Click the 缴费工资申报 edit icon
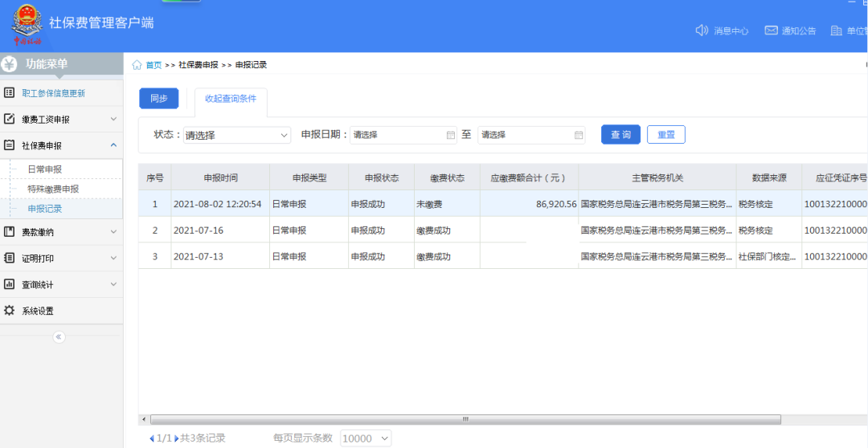 10,119
